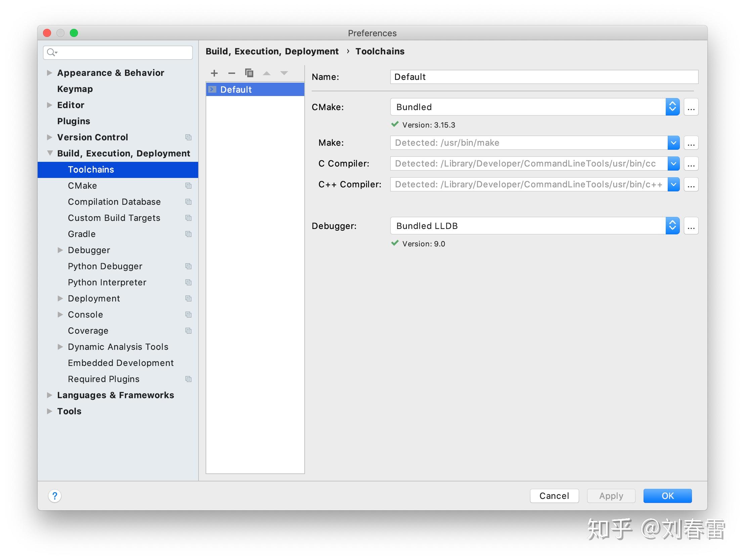Select the Default toolchain entry
Image resolution: width=745 pixels, height=560 pixels.
pos(255,90)
